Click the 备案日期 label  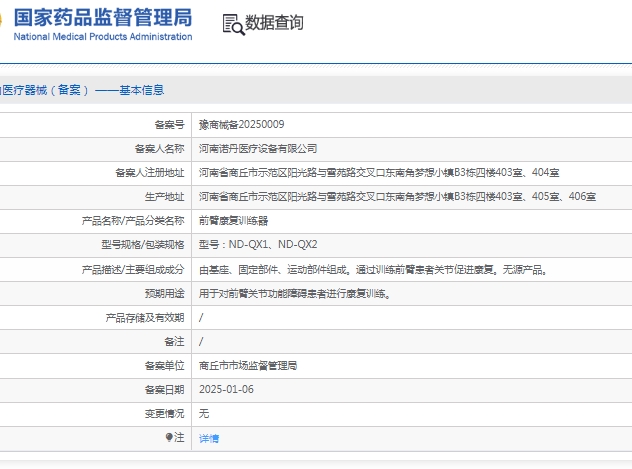point(164,390)
